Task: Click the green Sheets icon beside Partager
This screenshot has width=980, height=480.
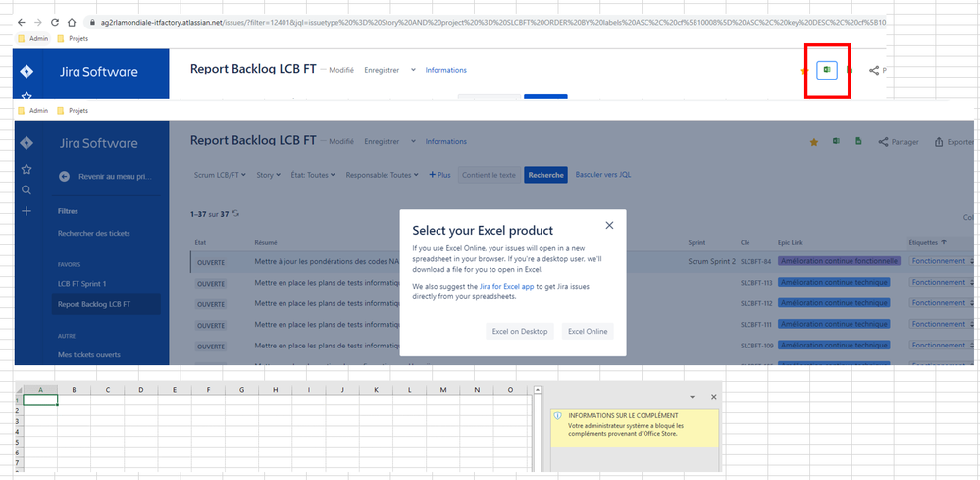Action: (858, 142)
